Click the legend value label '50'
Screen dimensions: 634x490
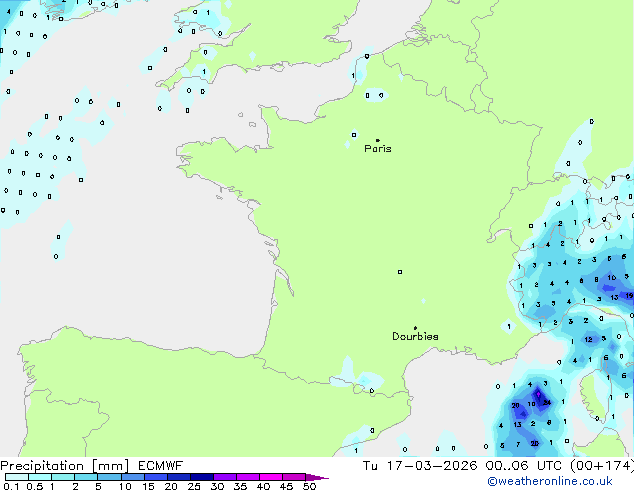[309, 486]
